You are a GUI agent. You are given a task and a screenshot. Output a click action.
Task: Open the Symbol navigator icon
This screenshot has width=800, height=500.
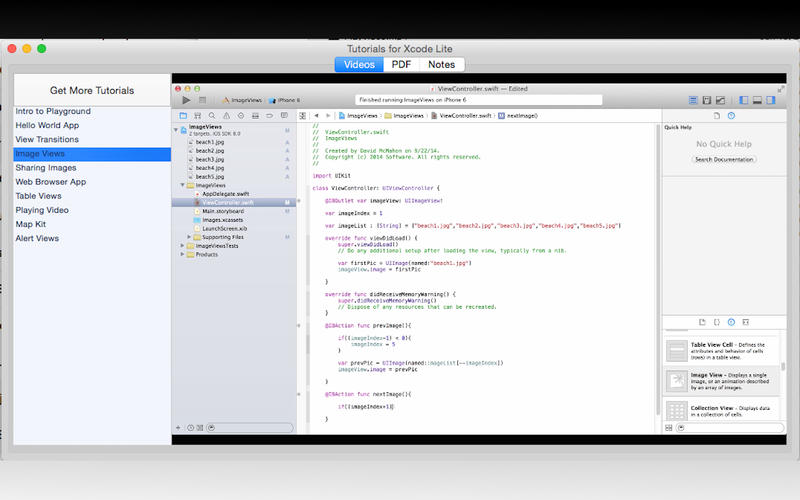pyautogui.click(x=197, y=116)
